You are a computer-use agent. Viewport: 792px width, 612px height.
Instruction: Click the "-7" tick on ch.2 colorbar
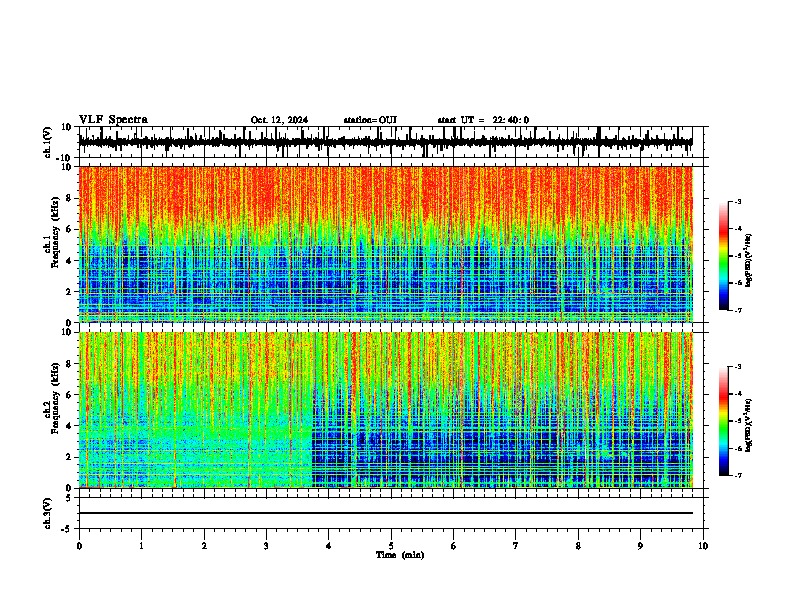tap(738, 476)
